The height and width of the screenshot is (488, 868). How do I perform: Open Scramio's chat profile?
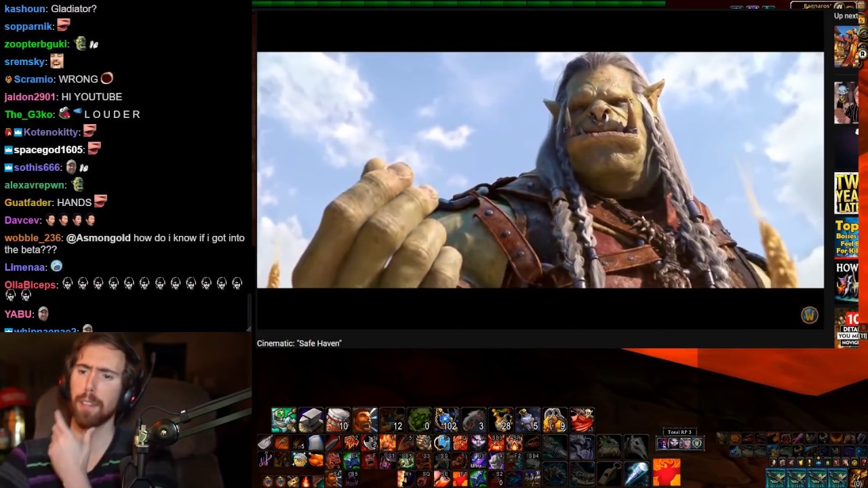click(x=34, y=79)
